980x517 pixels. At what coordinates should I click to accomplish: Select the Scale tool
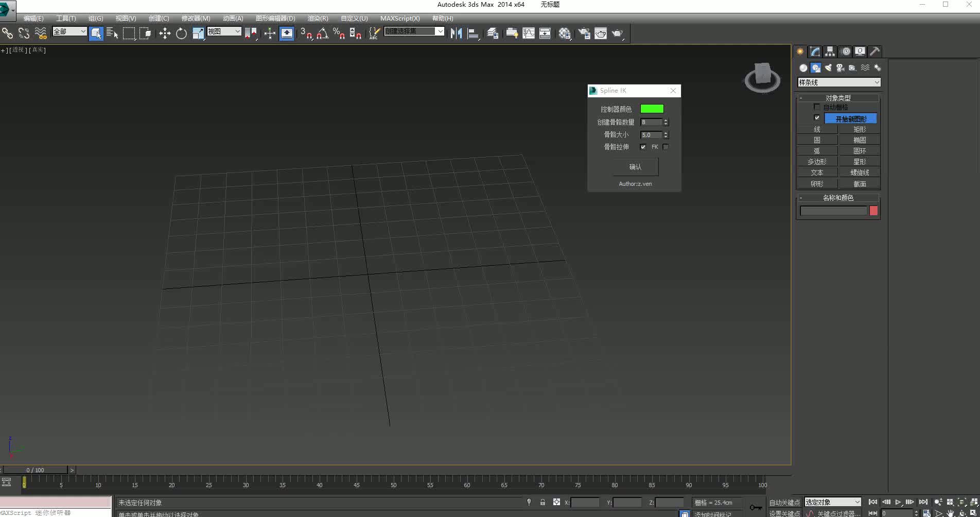pos(198,33)
